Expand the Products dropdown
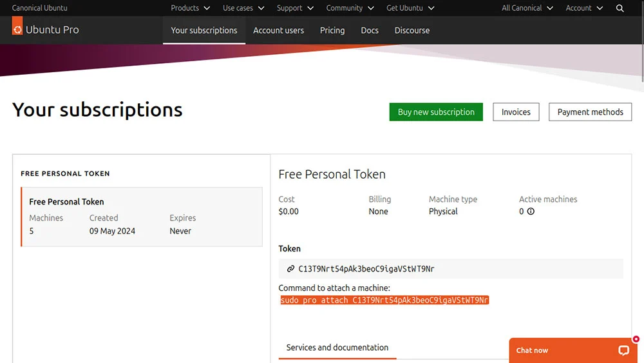This screenshot has height=363, width=644. [190, 8]
